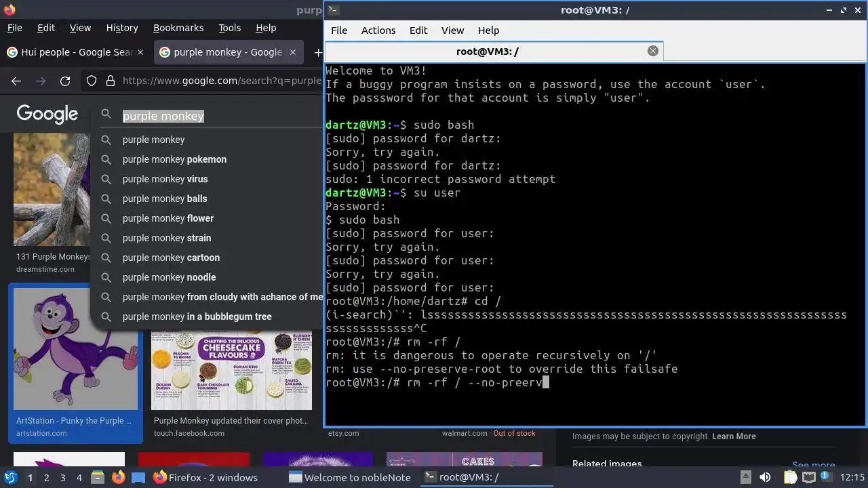Open the File menu in terminal
The width and height of the screenshot is (868, 488).
tap(339, 30)
